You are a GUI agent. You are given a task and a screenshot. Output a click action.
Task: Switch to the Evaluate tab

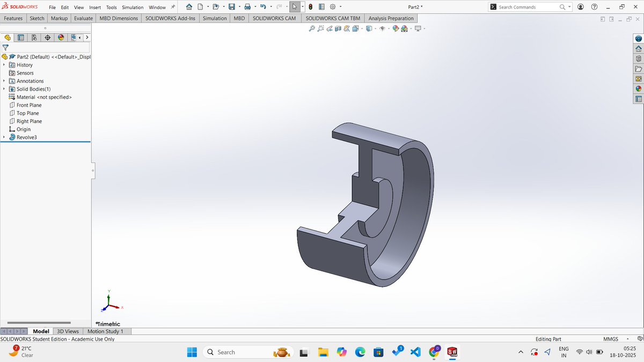click(x=84, y=18)
